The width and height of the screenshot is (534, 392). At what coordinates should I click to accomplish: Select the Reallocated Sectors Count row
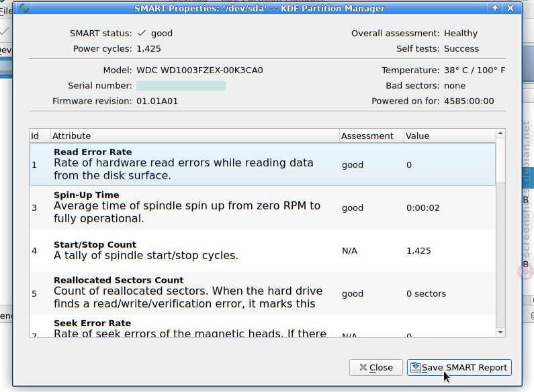click(263, 293)
